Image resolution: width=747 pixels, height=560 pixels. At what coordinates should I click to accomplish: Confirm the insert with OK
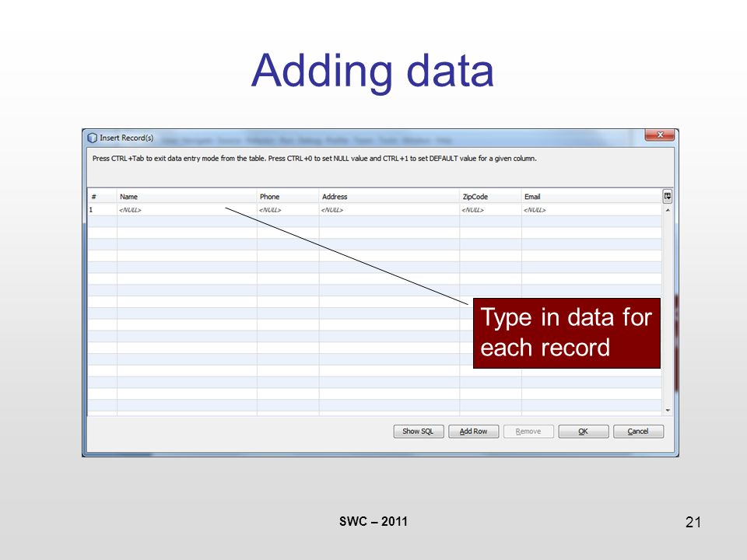pyautogui.click(x=584, y=432)
